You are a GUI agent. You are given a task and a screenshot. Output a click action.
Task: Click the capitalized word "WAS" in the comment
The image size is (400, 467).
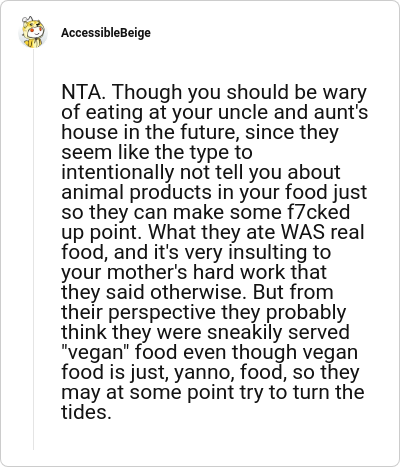click(303, 232)
